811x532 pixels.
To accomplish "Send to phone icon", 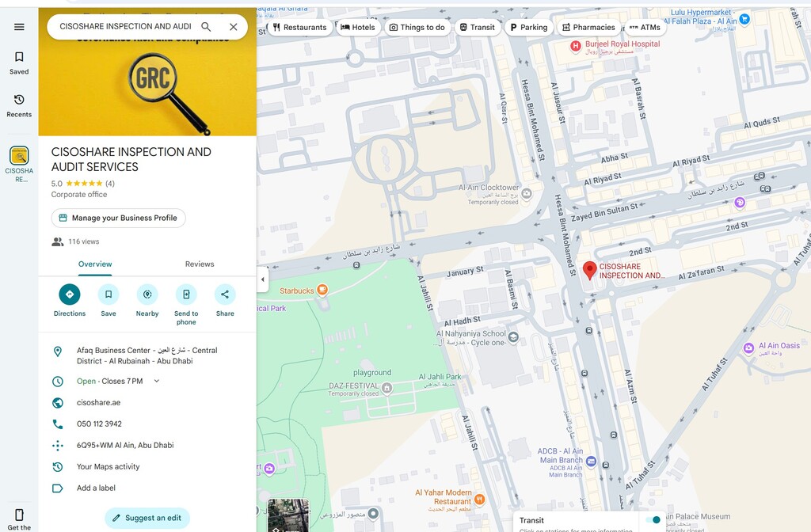I will [186, 294].
